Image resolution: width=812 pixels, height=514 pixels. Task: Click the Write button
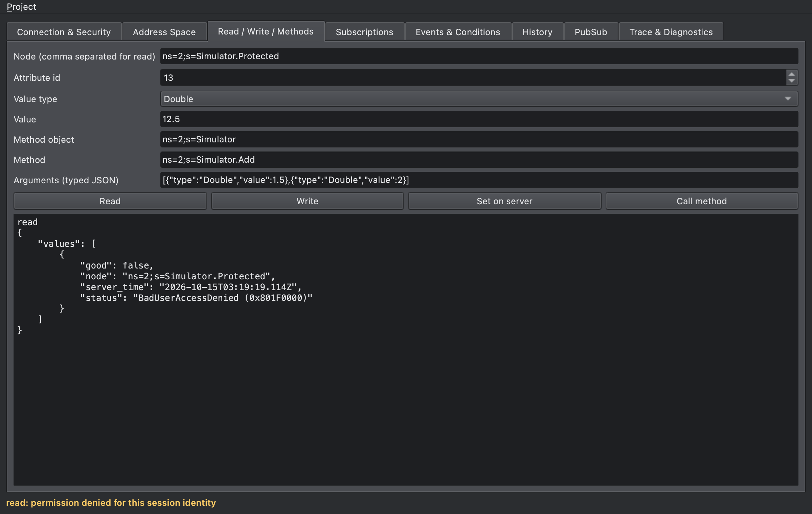(308, 201)
